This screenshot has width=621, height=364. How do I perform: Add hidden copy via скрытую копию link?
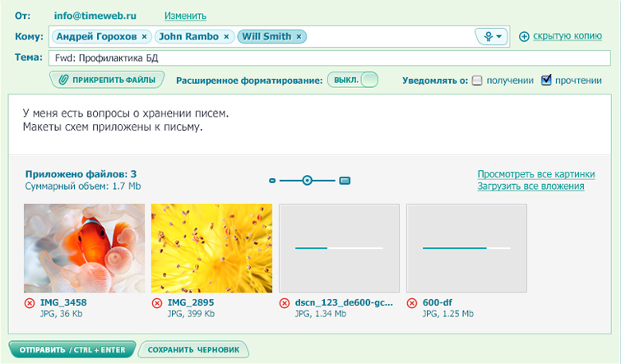click(x=568, y=36)
